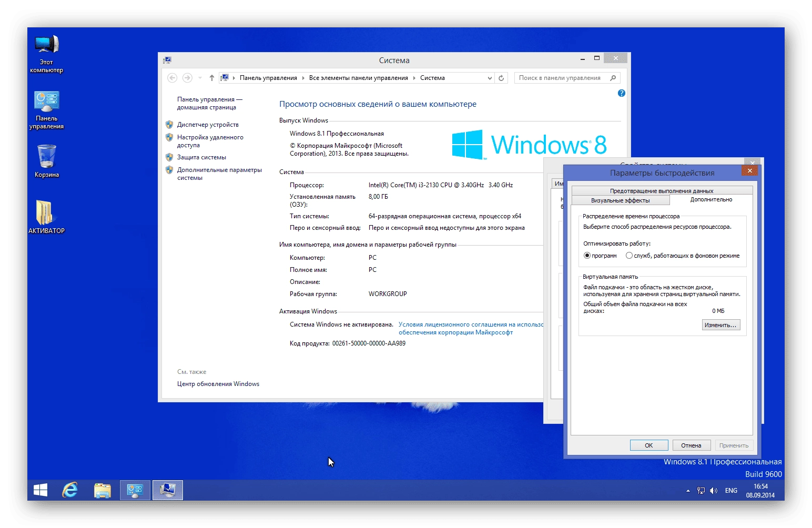Click the 0 МБ paging file value

pos(718,311)
